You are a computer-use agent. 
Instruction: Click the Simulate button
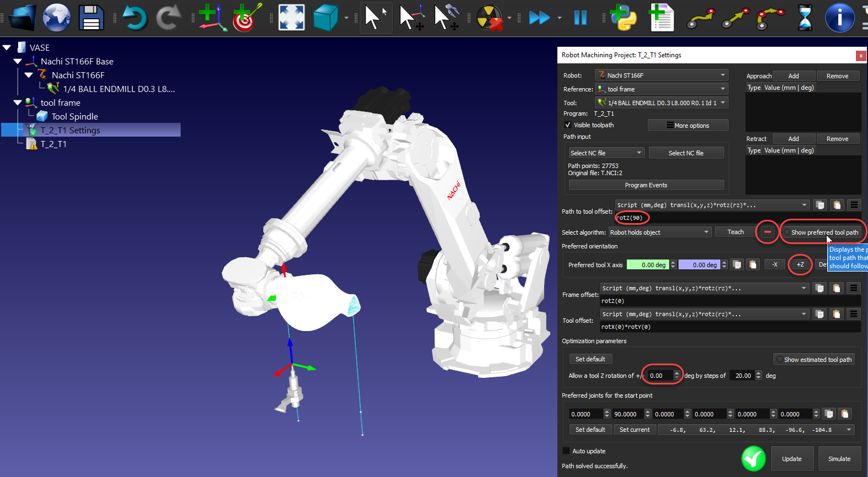pyautogui.click(x=839, y=459)
